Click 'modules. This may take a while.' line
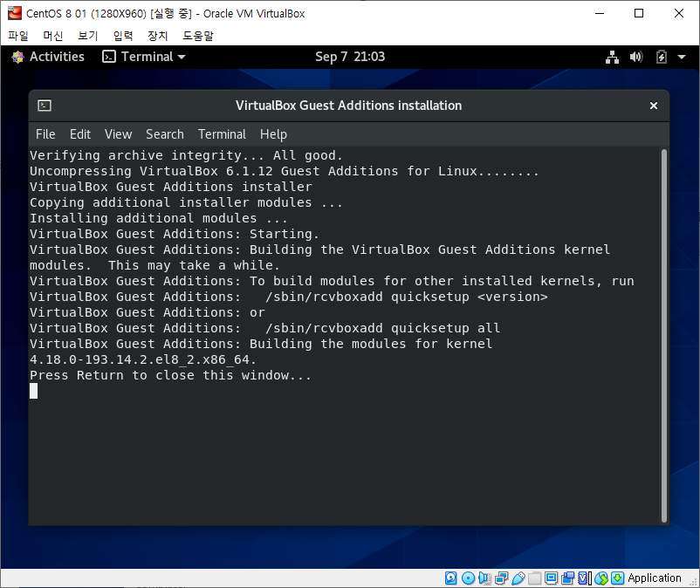 click(x=154, y=265)
